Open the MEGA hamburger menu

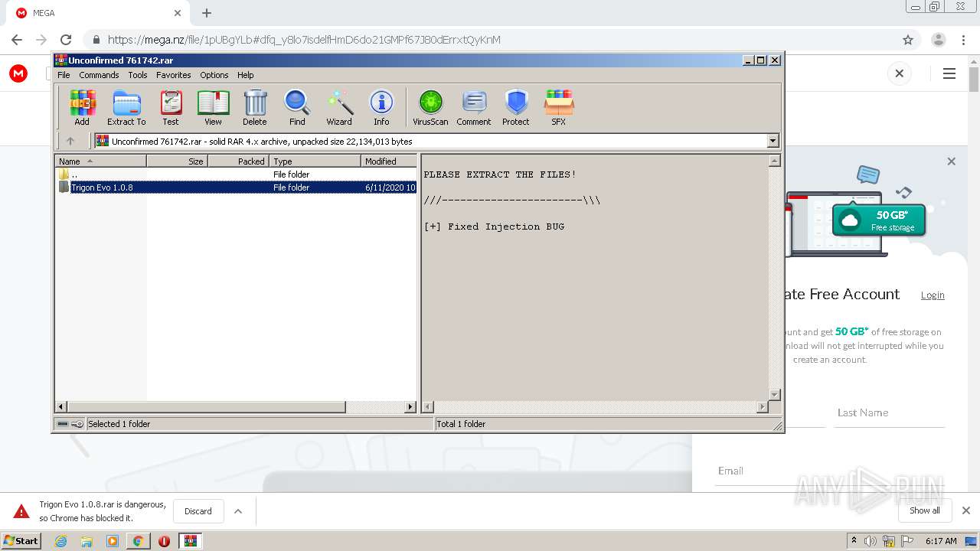tap(949, 73)
